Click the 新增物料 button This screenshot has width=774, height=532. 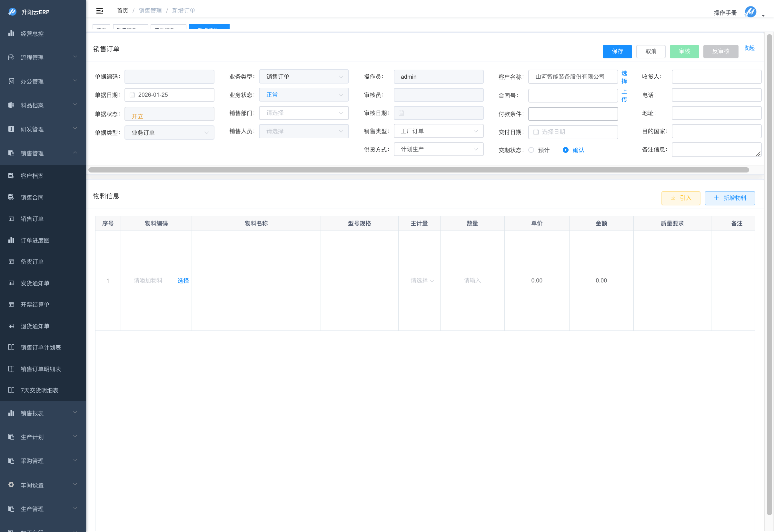tap(730, 198)
